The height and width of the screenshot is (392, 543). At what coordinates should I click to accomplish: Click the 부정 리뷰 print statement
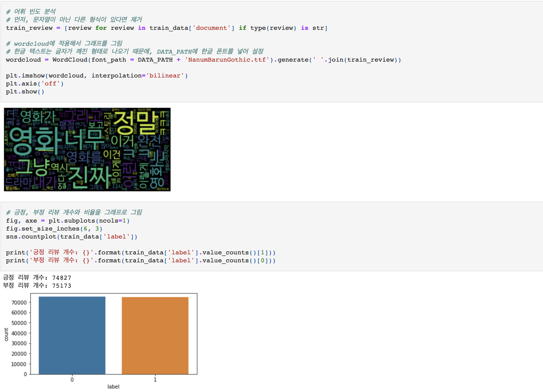click(x=140, y=261)
